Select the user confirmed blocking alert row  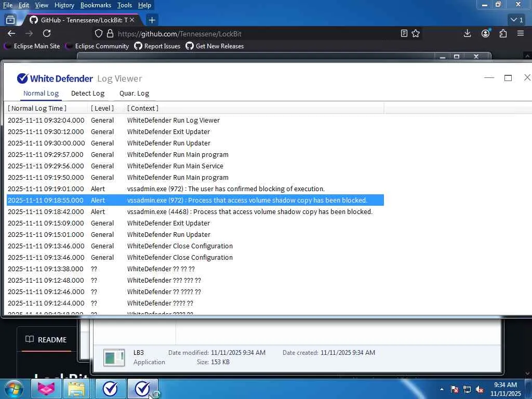coord(195,189)
